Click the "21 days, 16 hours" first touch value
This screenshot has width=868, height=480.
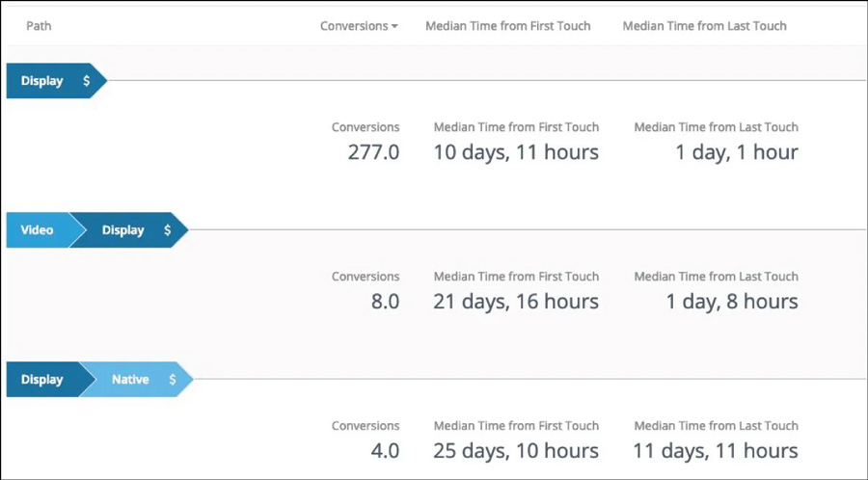tap(516, 302)
